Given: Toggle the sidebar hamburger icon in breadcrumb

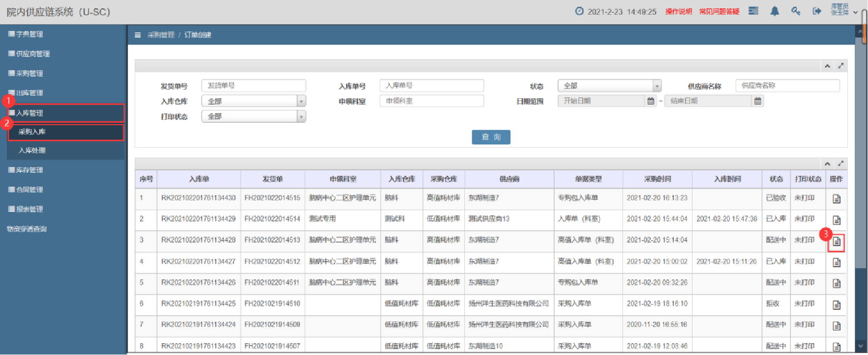Looking at the screenshot, I should pyautogui.click(x=138, y=35).
